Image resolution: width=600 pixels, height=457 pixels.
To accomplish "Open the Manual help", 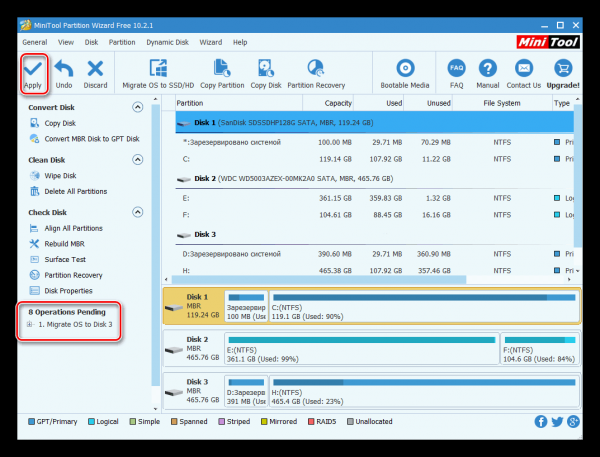I will click(488, 74).
